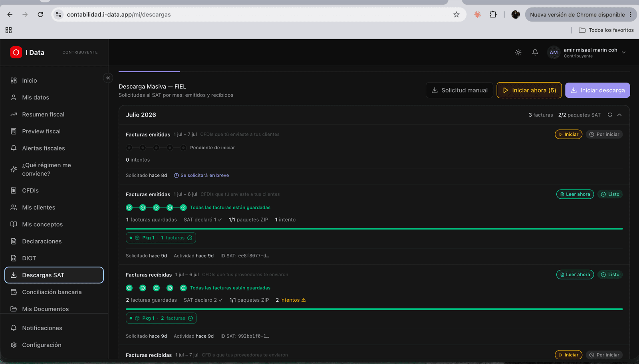Open Configuración
This screenshot has height=364, width=639.
pyautogui.click(x=54, y=345)
